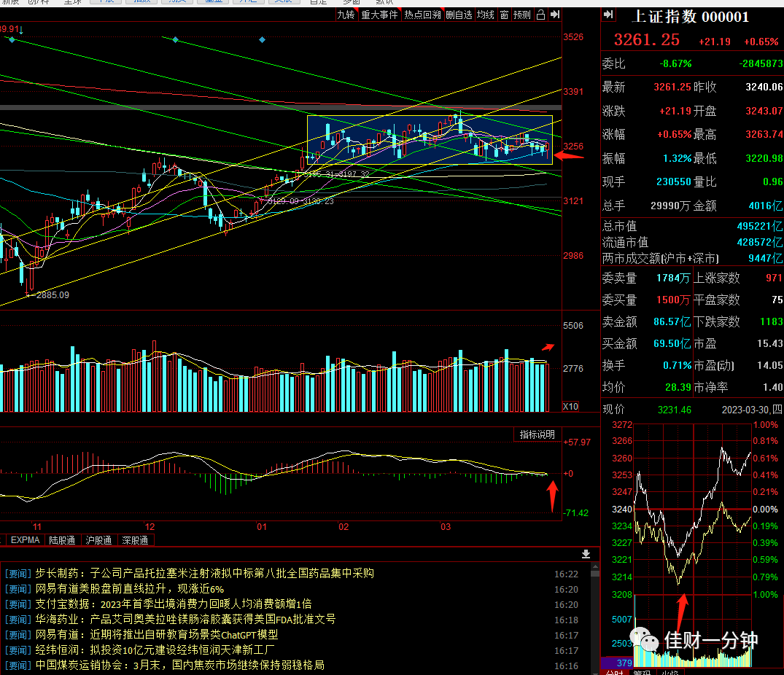The image size is (784, 675).
Task: Click the 委比 value -8.67%
Action: (x=675, y=63)
